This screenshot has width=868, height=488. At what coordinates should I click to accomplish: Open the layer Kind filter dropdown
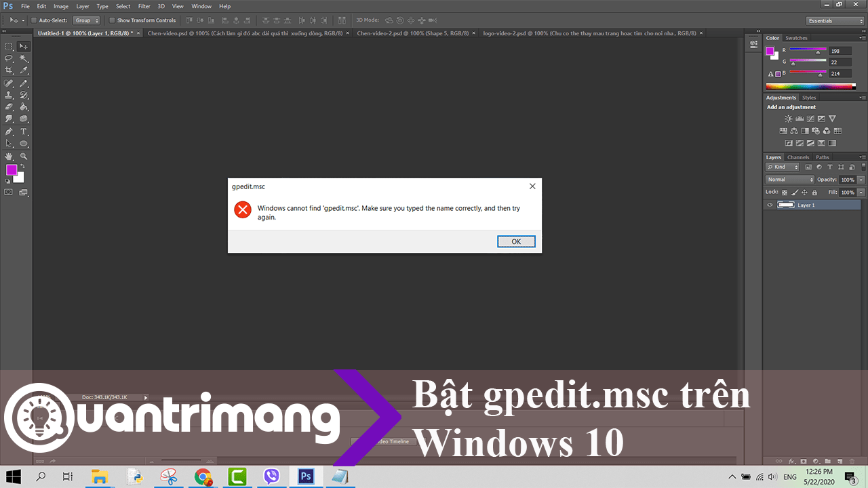coord(783,167)
